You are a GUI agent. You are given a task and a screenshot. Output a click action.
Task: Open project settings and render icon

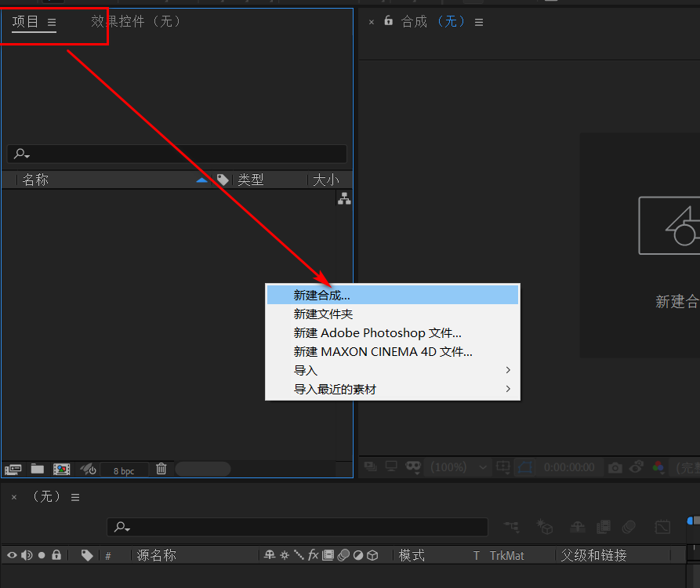[88, 470]
